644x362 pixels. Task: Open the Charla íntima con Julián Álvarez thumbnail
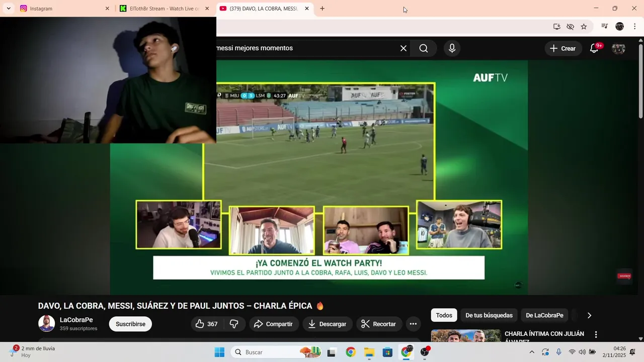[x=466, y=336]
